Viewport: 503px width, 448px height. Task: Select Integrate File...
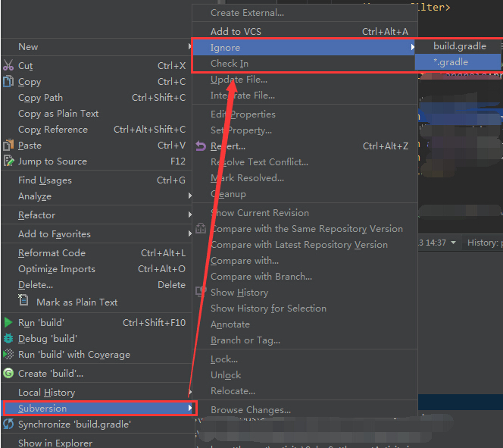[305, 96]
